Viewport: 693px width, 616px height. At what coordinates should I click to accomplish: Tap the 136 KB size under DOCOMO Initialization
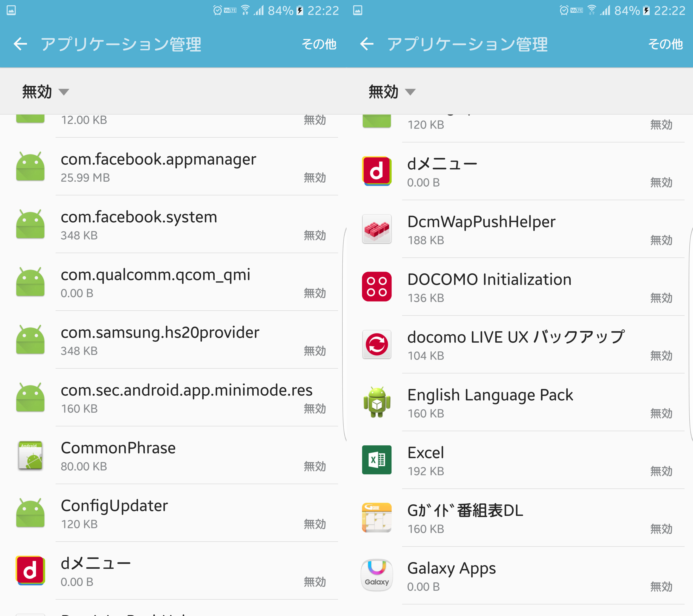pyautogui.click(x=426, y=298)
